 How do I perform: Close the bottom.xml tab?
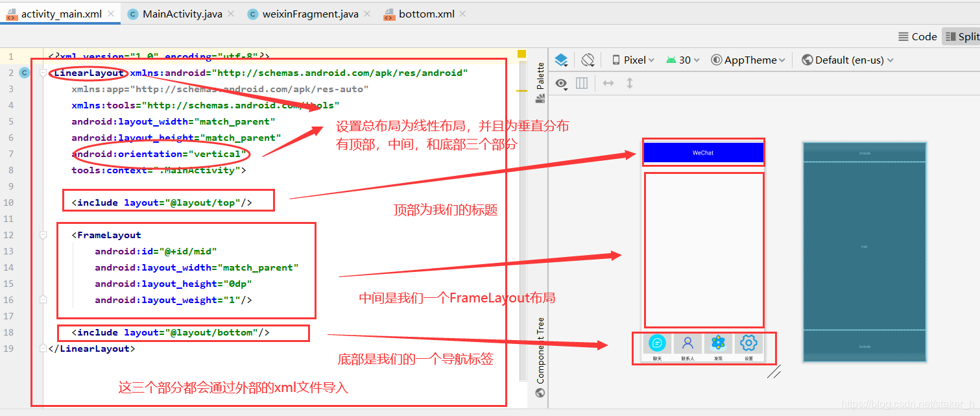pos(462,14)
